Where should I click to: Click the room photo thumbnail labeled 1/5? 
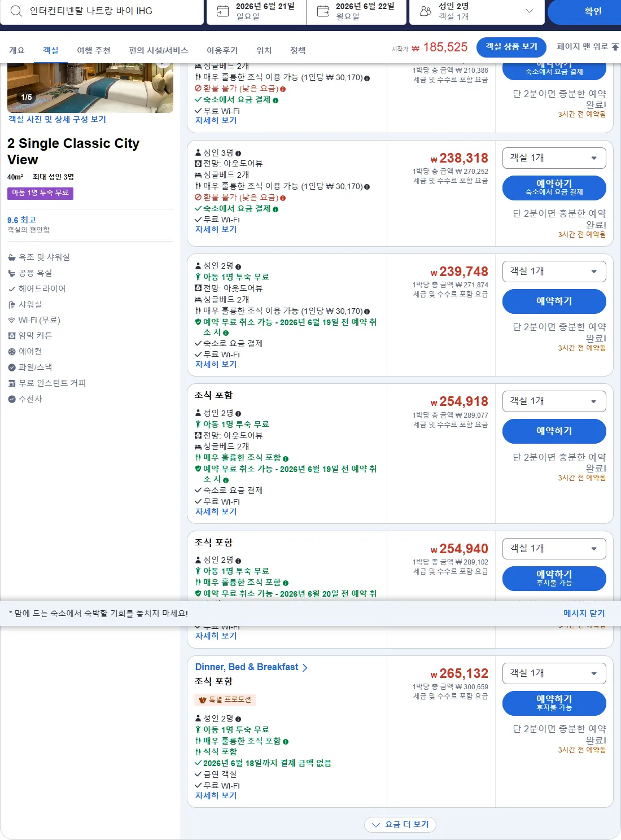click(x=90, y=88)
